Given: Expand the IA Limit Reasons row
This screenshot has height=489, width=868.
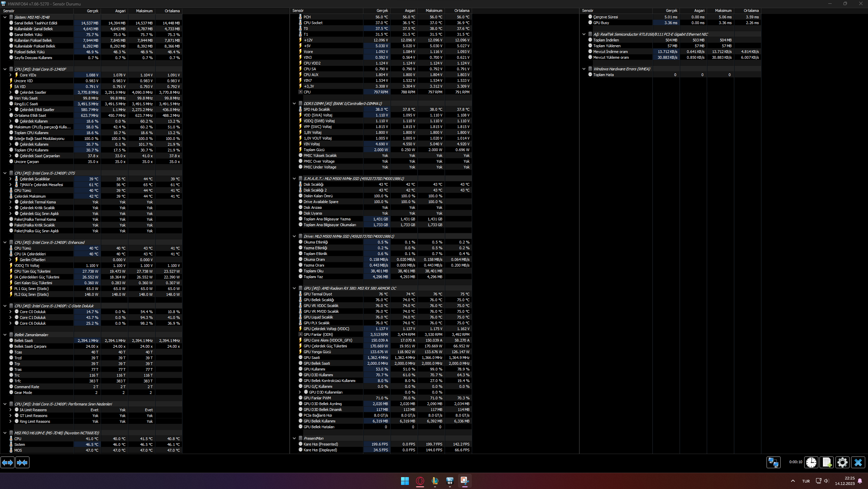Looking at the screenshot, I should click(x=11, y=410).
